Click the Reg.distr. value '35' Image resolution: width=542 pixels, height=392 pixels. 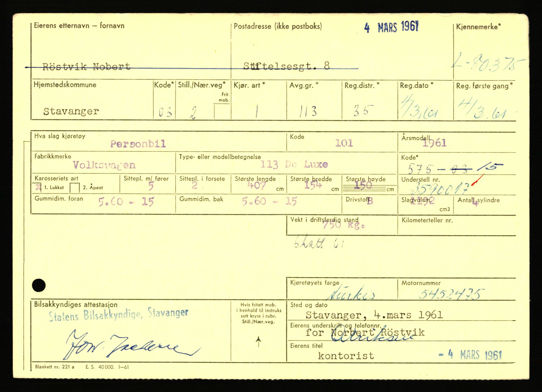tap(364, 111)
